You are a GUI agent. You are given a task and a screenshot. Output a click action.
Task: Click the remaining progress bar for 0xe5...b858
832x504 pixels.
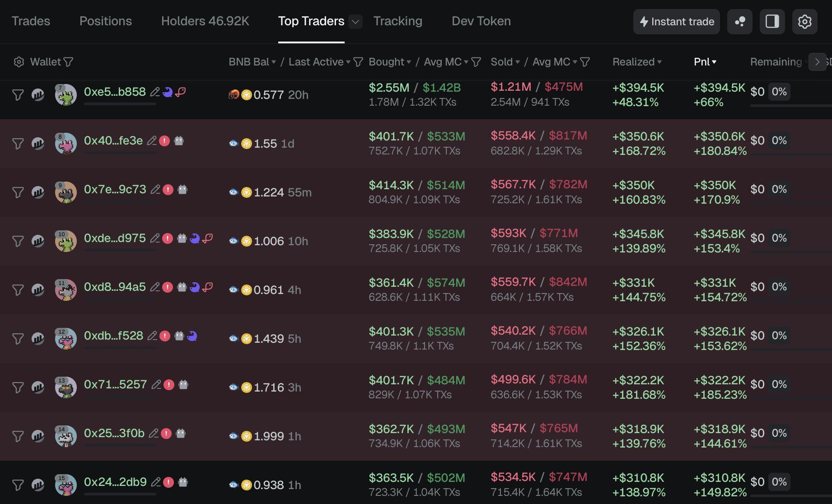(790, 106)
